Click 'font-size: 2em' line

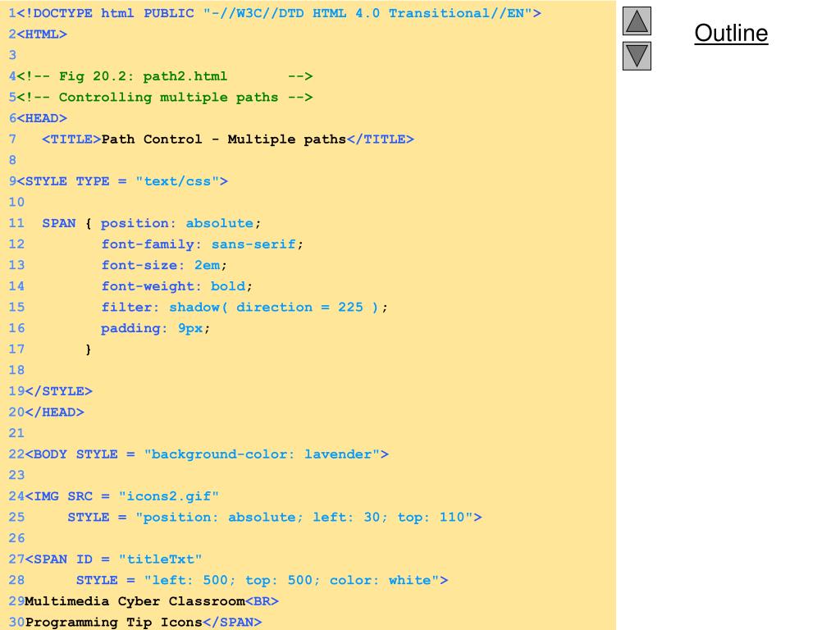(164, 265)
